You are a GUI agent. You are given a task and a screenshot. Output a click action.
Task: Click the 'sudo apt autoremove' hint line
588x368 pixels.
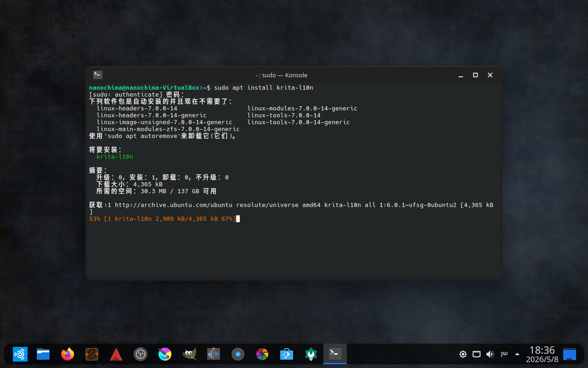click(x=163, y=136)
